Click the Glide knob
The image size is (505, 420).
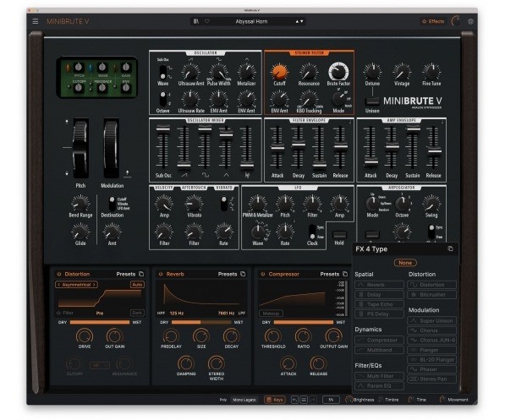[80, 232]
